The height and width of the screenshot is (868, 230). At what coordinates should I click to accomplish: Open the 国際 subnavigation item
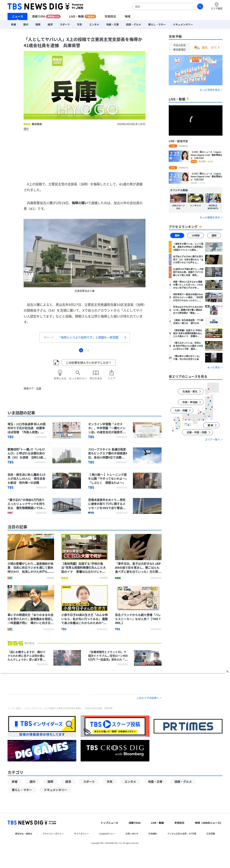(38, 24)
